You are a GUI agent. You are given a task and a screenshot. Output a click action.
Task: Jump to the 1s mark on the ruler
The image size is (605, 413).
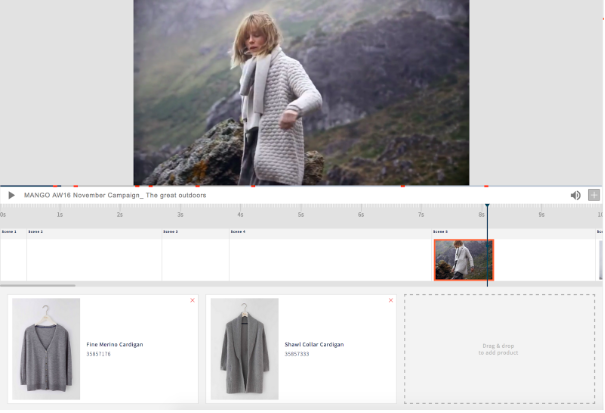[x=60, y=214]
